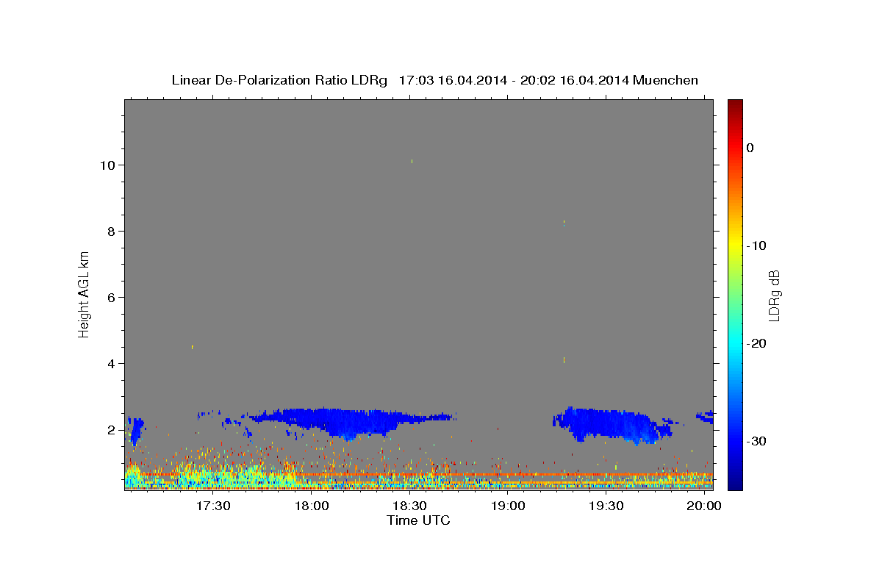This screenshot has height=588, width=882.
Task: Click the 18:30 time tick label
Action: [410, 506]
